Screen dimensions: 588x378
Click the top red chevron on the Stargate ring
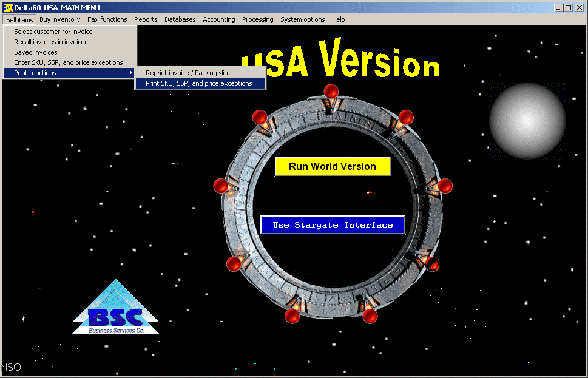coord(331,91)
